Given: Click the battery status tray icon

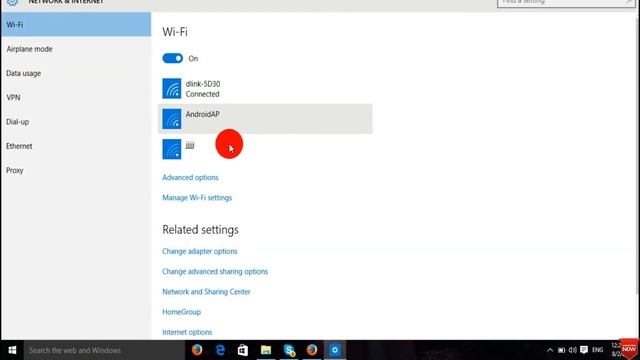Looking at the screenshot, I should click(562, 350).
